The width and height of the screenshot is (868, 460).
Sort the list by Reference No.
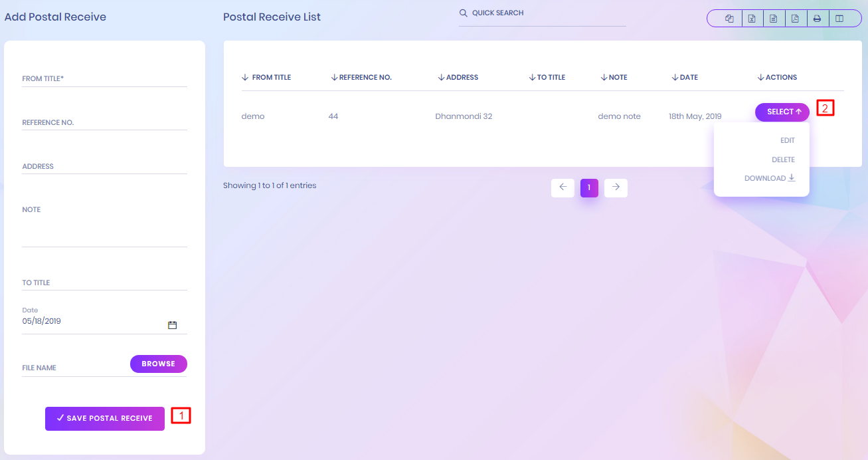tap(361, 78)
